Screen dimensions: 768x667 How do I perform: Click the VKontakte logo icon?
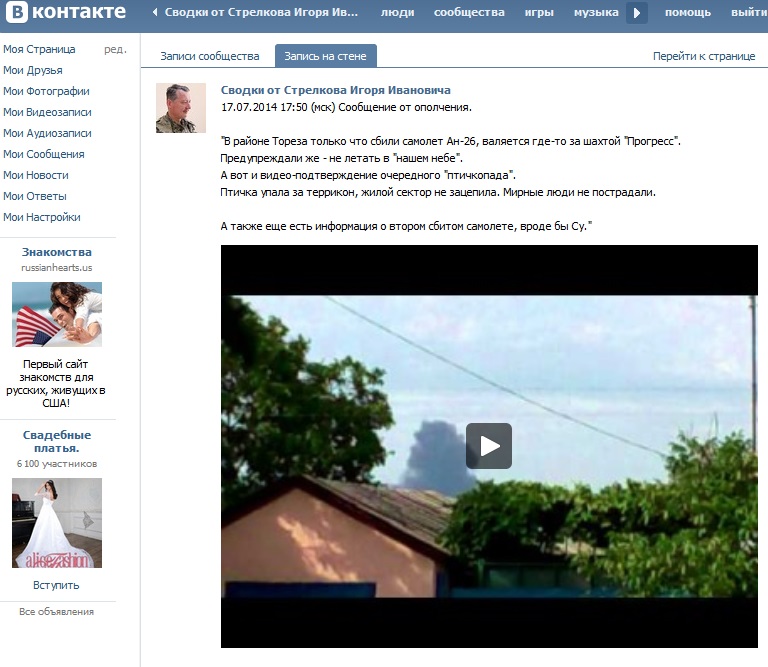point(15,13)
